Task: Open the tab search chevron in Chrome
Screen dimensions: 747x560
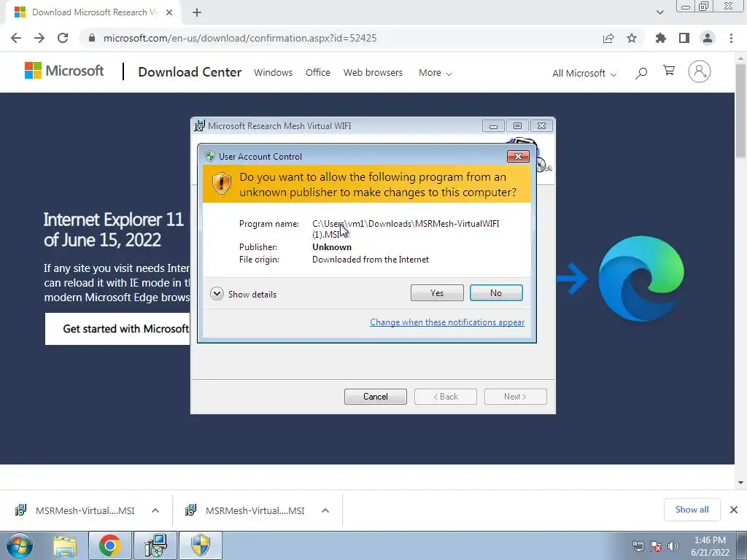Action: [659, 12]
